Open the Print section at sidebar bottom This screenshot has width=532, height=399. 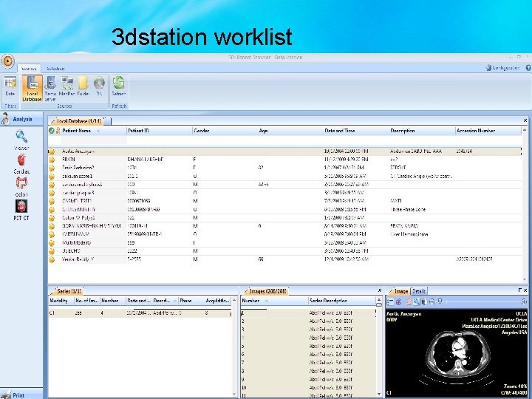pos(21,395)
